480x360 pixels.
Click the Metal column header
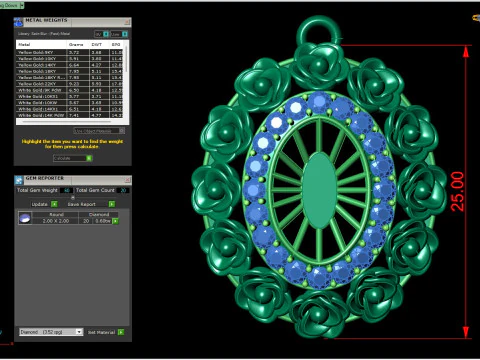pyautogui.click(x=41, y=44)
